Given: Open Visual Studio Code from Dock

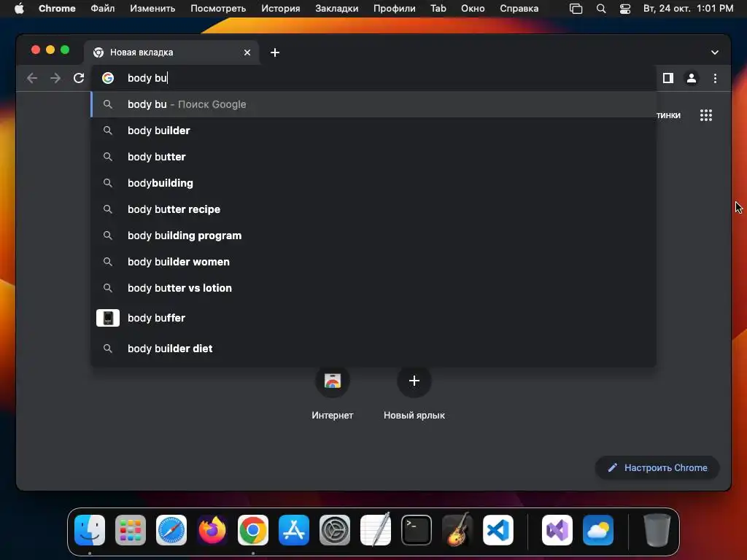Looking at the screenshot, I should (x=498, y=530).
